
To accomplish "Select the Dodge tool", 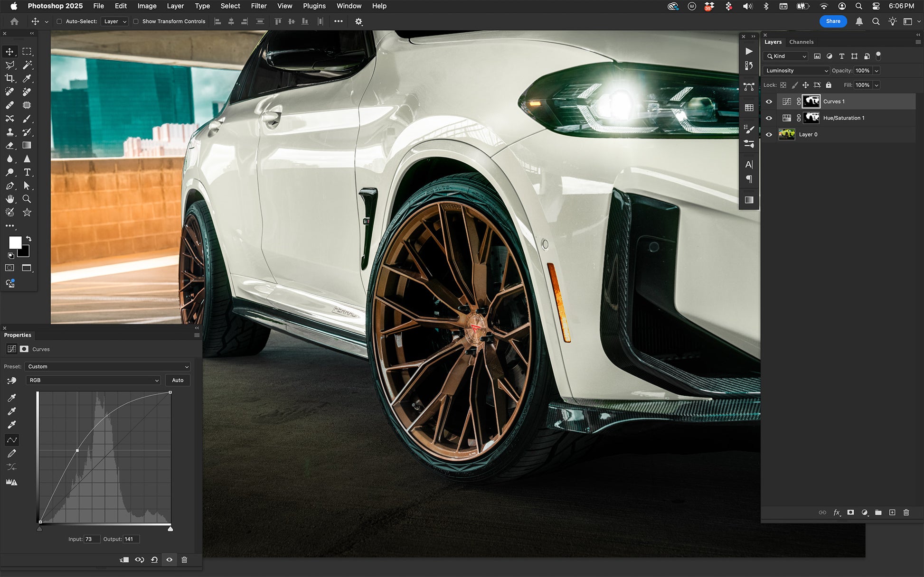I will (x=9, y=172).
